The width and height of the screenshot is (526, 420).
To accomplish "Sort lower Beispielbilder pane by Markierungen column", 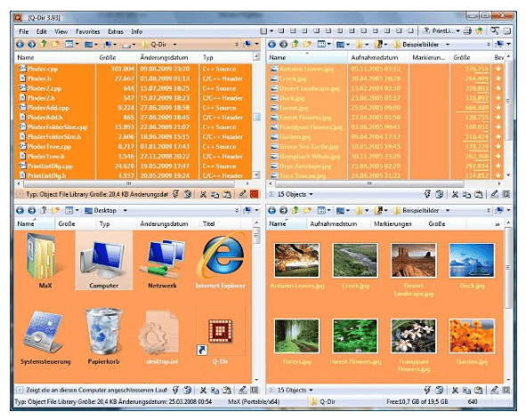I will point(398,223).
